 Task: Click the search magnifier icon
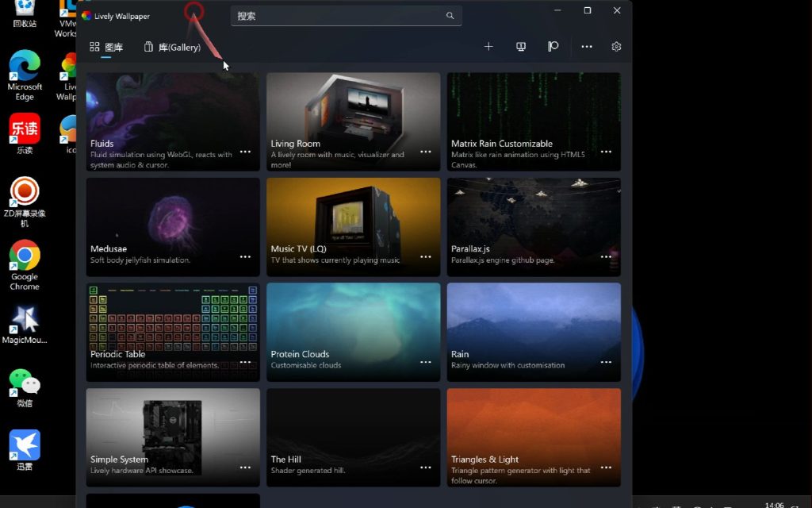pos(450,16)
